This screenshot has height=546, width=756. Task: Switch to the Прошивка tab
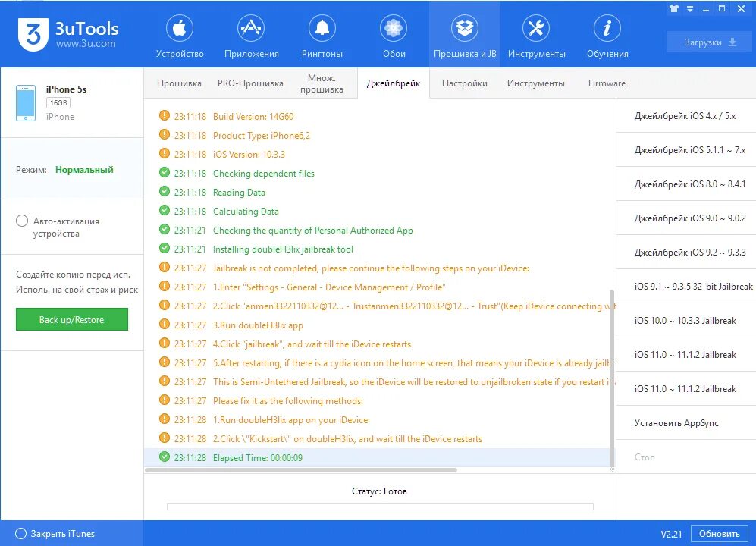click(x=179, y=83)
